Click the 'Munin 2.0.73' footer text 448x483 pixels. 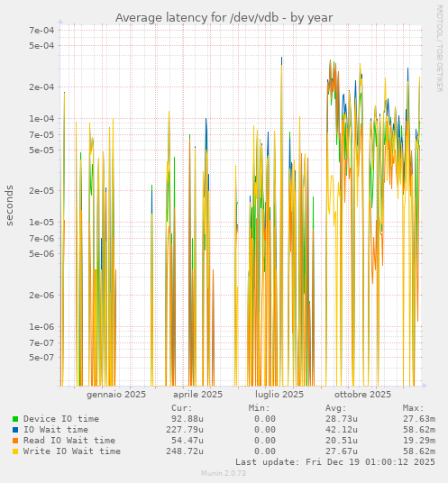pos(224,473)
